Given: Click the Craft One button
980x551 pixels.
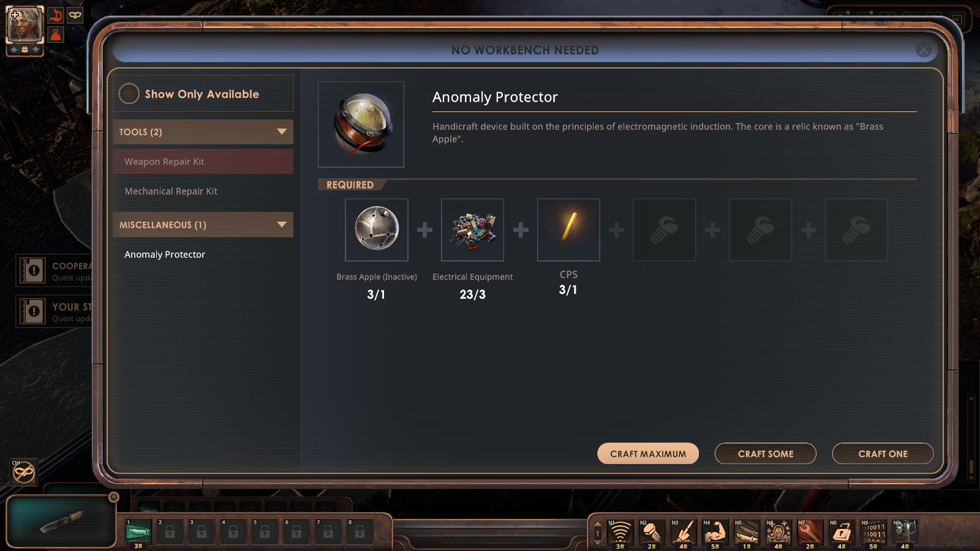Looking at the screenshot, I should click(x=883, y=454).
